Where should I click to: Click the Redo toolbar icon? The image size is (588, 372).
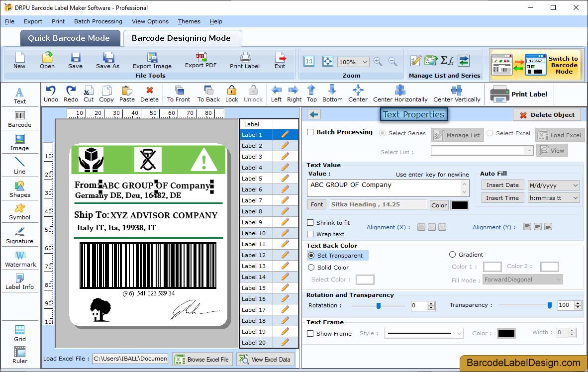coord(71,94)
